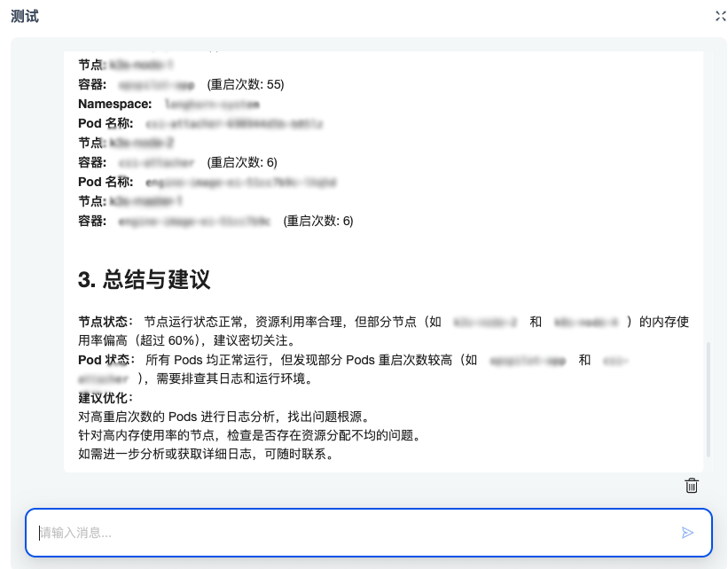
Task: Click the line 如需进一步分析或获取详细日志
Action: point(206,454)
